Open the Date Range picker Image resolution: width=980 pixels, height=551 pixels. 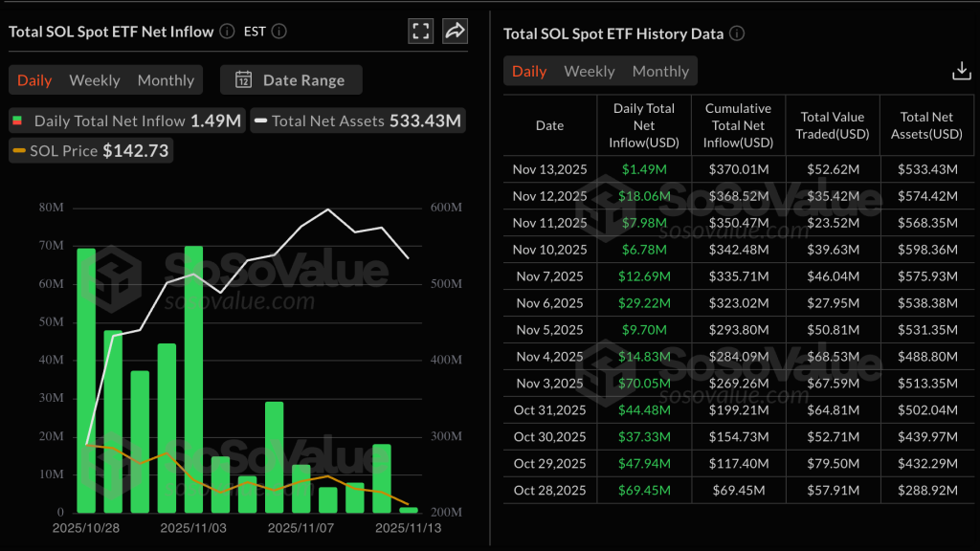(291, 80)
